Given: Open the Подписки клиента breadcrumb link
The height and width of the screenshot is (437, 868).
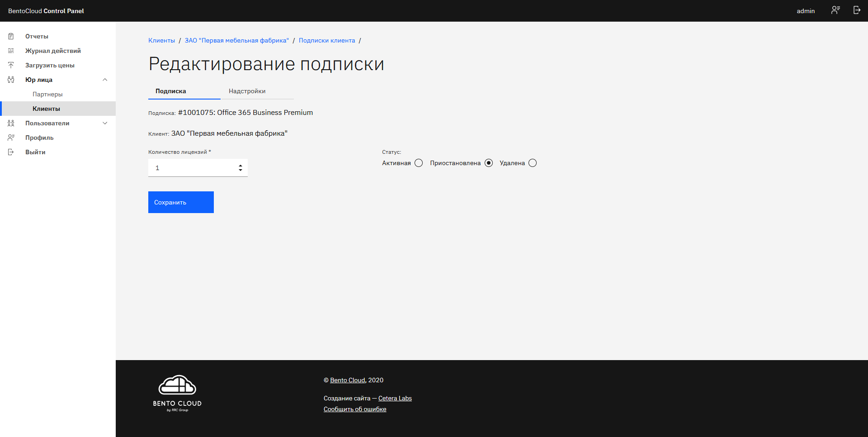Looking at the screenshot, I should [326, 40].
